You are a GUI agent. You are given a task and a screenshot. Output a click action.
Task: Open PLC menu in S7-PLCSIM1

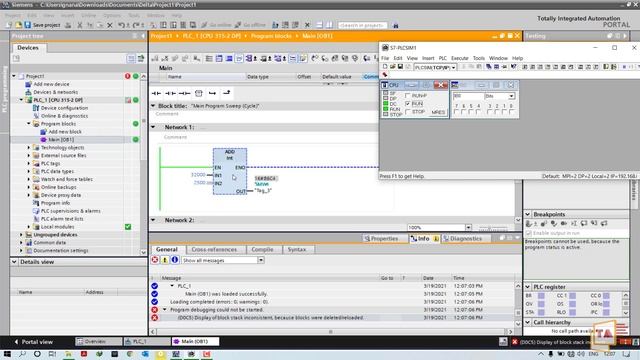(x=442, y=58)
